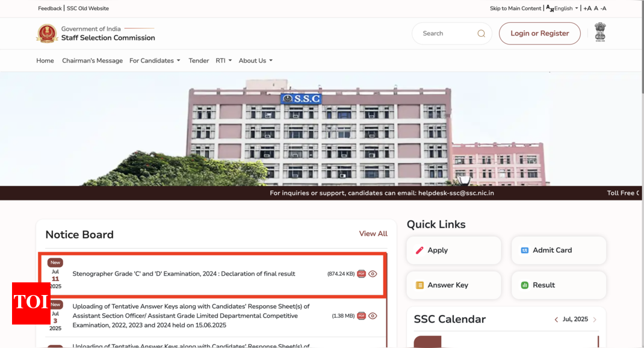This screenshot has width=644, height=348.
Task: Open the Tender menu item
Action: tap(199, 60)
